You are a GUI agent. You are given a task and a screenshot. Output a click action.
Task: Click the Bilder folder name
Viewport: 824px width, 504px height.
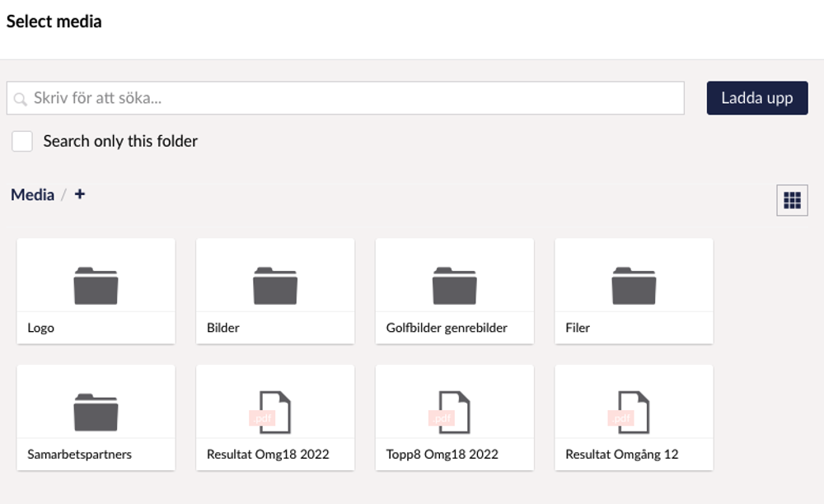pos(222,328)
